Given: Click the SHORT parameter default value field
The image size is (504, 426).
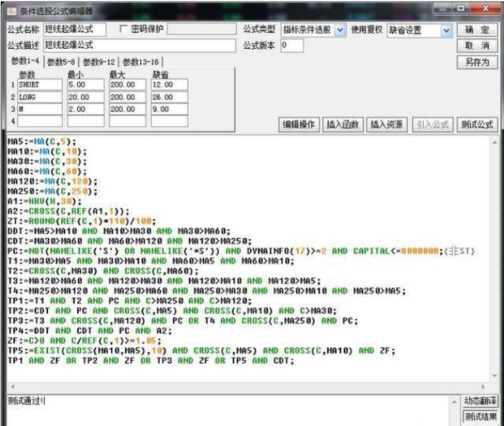Looking at the screenshot, I should tap(169, 84).
